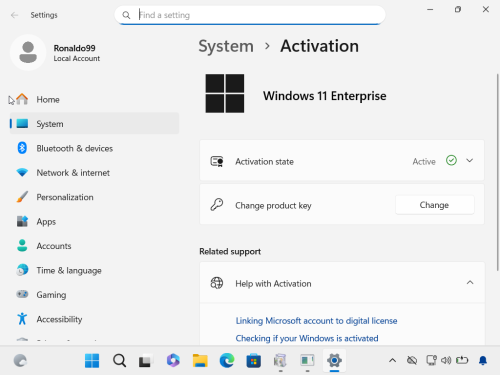Viewport: 500px width, 375px height.
Task: Open Network & internet settings
Action: (94, 173)
